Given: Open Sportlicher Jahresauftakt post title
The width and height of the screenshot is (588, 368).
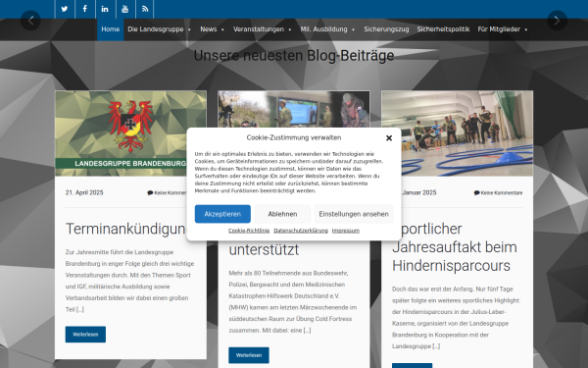Looking at the screenshot, I should point(455,247).
